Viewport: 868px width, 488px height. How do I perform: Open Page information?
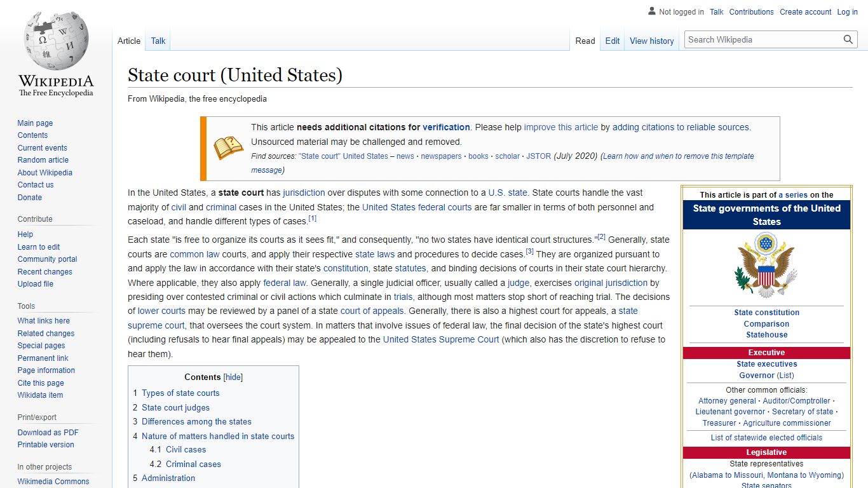[x=46, y=370]
